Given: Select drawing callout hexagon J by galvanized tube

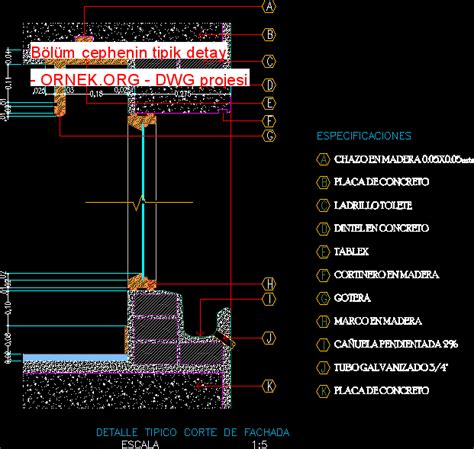Looking at the screenshot, I should click(269, 338).
